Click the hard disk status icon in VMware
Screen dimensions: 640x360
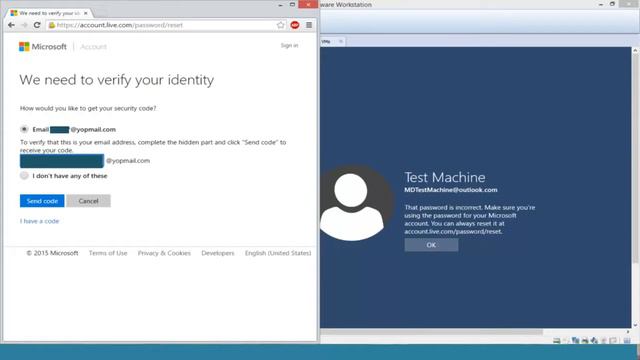[x=556, y=340]
